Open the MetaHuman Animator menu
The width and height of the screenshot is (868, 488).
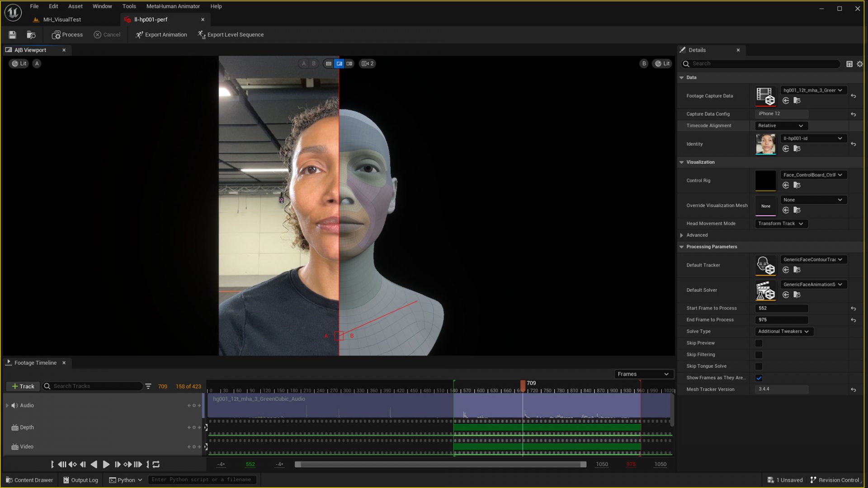tap(173, 6)
